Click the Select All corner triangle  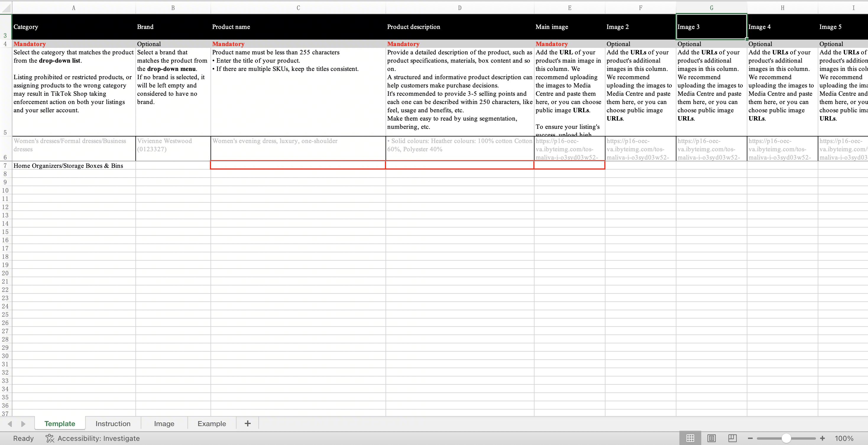tap(6, 8)
